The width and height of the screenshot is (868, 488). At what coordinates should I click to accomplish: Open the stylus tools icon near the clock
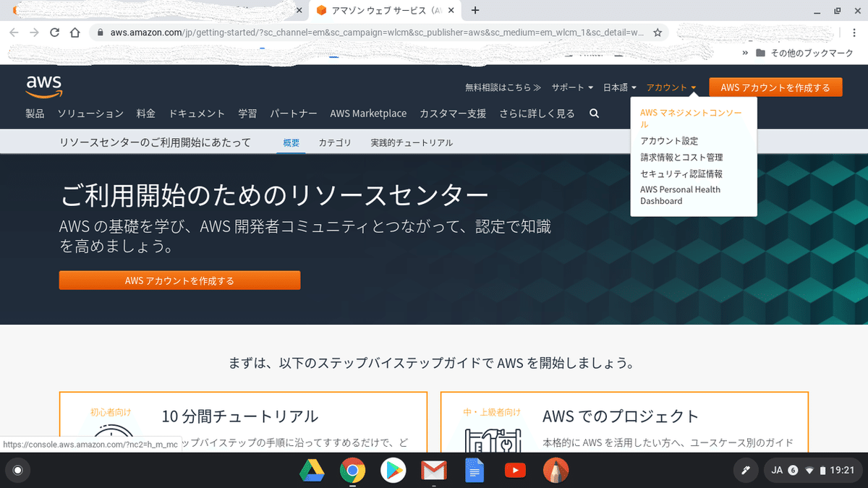746,471
